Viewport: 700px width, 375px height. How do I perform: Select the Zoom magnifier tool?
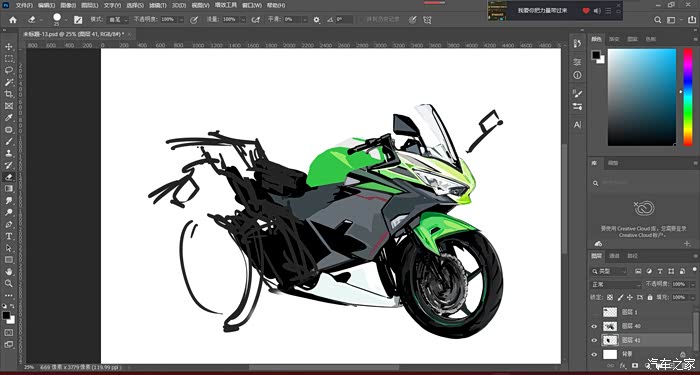[x=8, y=283]
